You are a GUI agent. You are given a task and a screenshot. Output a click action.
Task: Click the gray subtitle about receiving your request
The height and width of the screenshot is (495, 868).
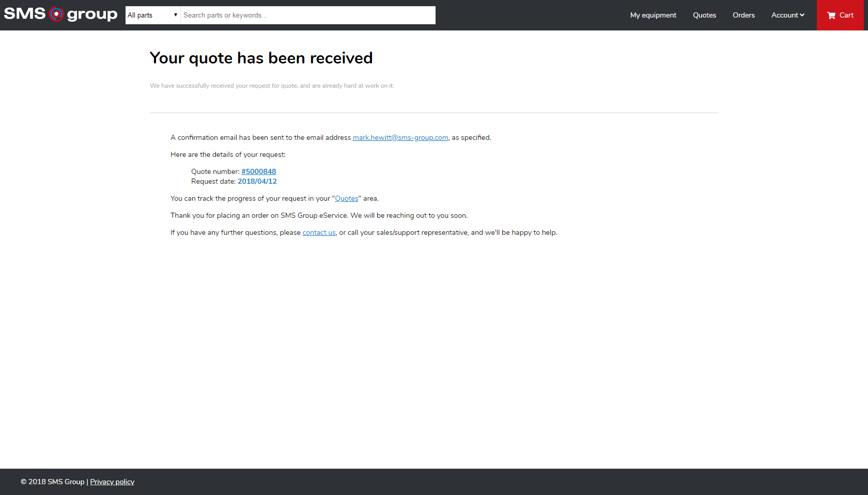click(272, 86)
